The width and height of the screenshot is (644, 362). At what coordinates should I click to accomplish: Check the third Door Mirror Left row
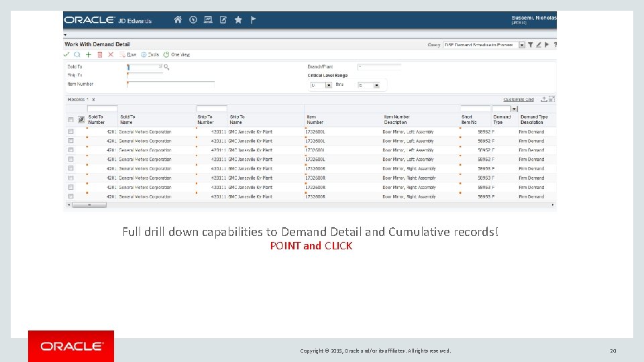click(70, 150)
